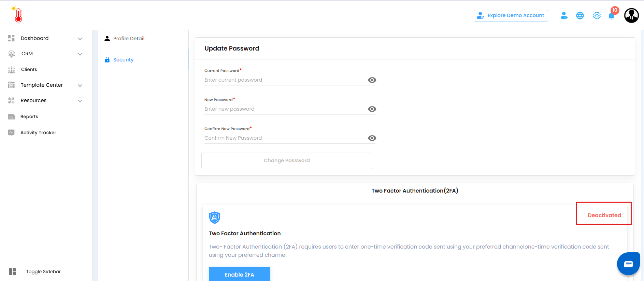Select the Security tab
644x281 pixels.
(123, 60)
